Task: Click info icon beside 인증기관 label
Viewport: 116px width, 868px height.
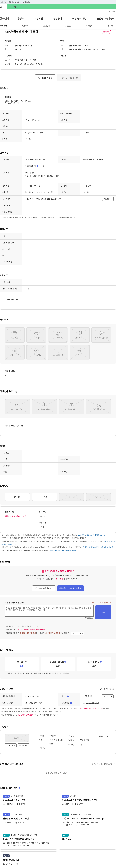Action: 68,696
